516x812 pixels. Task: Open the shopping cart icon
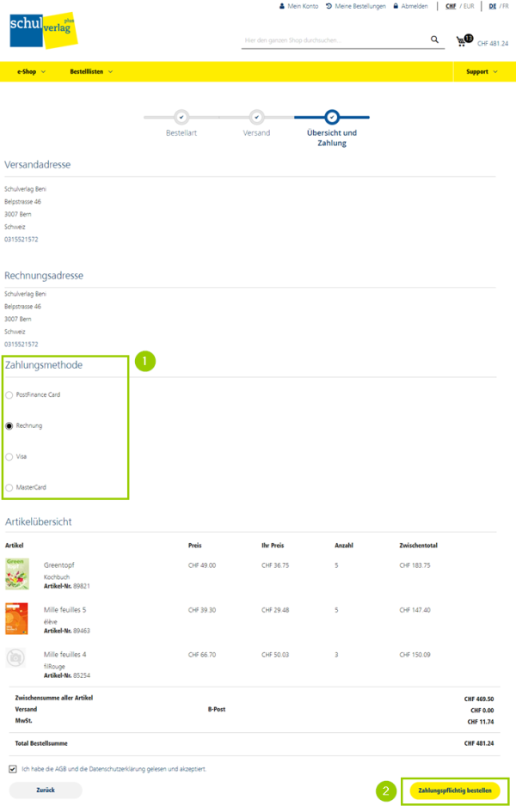pos(463,40)
